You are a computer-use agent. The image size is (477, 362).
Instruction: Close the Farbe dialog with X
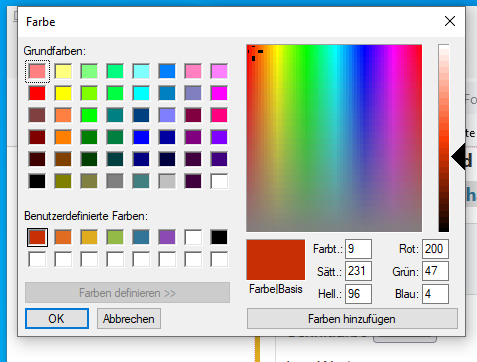(450, 21)
